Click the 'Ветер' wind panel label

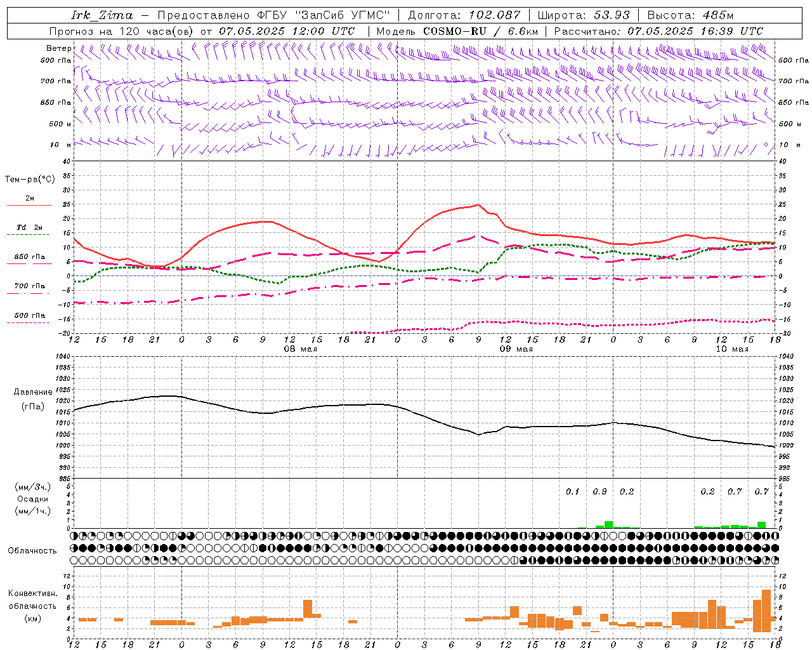[x=58, y=48]
